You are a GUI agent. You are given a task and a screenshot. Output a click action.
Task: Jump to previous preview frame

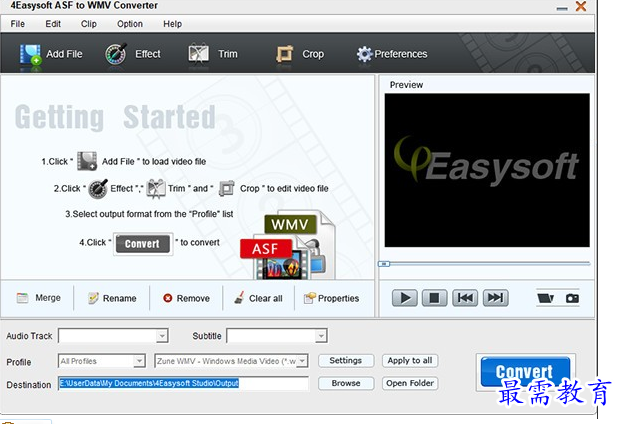(x=465, y=298)
